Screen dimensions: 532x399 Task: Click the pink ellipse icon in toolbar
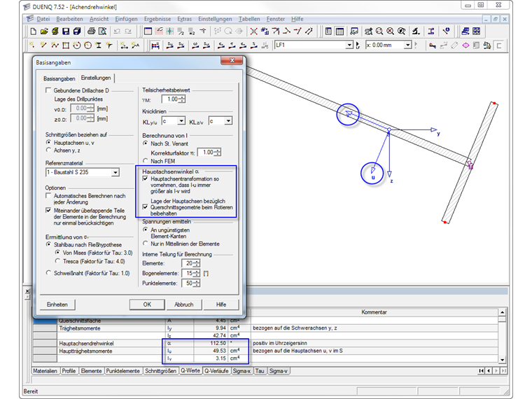465,45
